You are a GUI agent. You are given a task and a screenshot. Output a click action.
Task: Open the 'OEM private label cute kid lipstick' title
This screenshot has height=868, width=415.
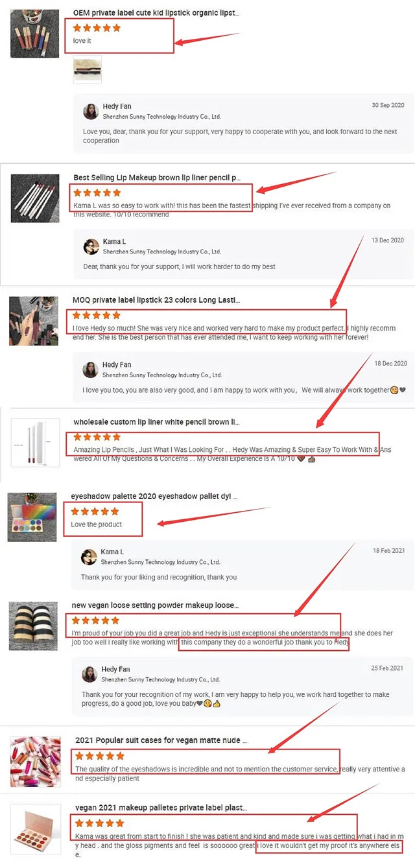[x=156, y=13]
